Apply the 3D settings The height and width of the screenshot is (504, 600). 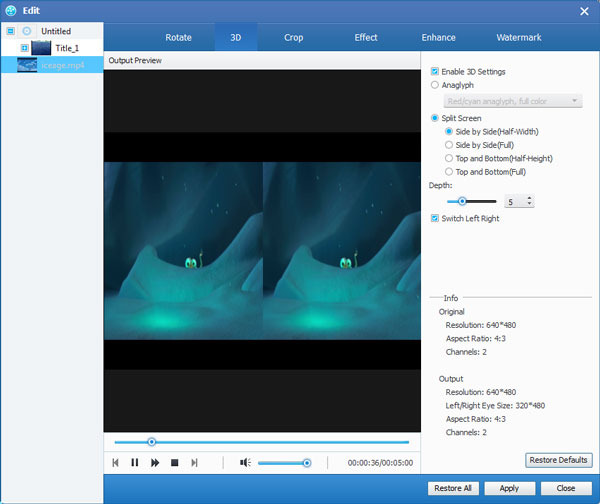(509, 488)
